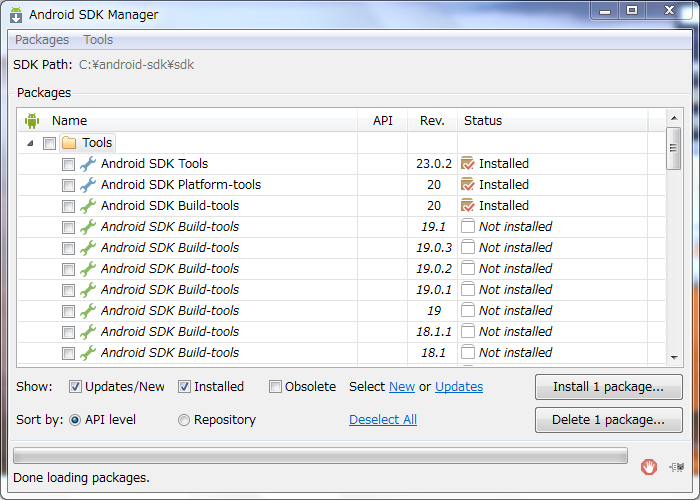Click the Not installed text for rev 18.1
The height and width of the screenshot is (500, 700).
[x=515, y=353]
